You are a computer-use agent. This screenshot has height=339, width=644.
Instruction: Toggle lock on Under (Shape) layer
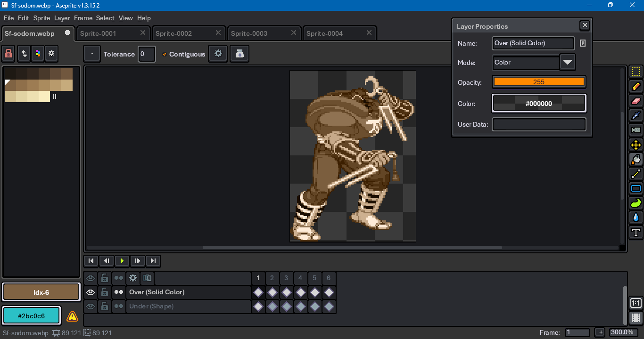point(105,307)
